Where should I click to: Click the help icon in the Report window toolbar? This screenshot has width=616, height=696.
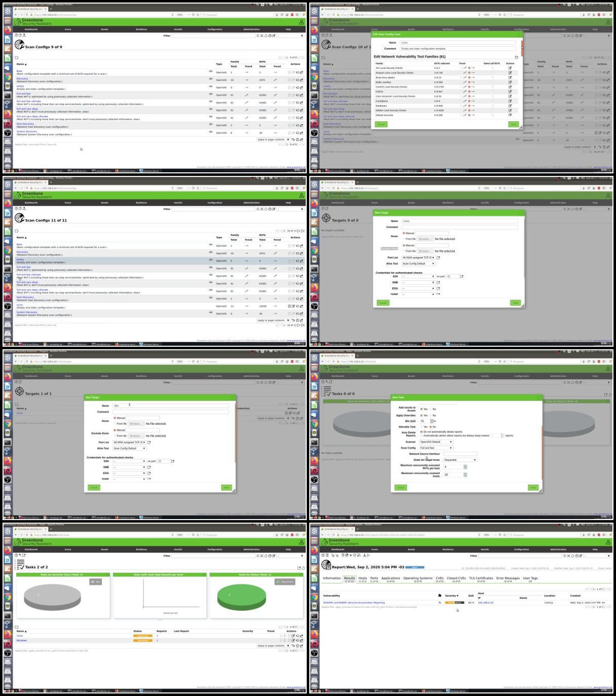point(323,555)
